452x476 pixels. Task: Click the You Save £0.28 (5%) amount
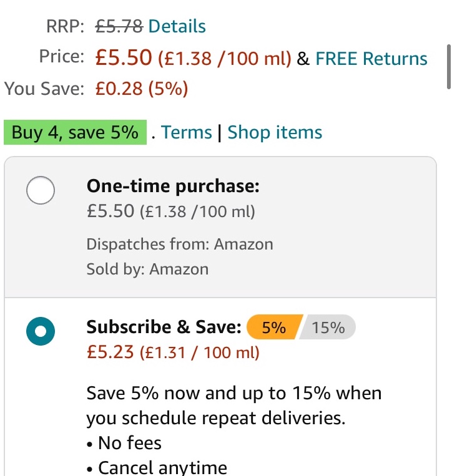pos(142,89)
